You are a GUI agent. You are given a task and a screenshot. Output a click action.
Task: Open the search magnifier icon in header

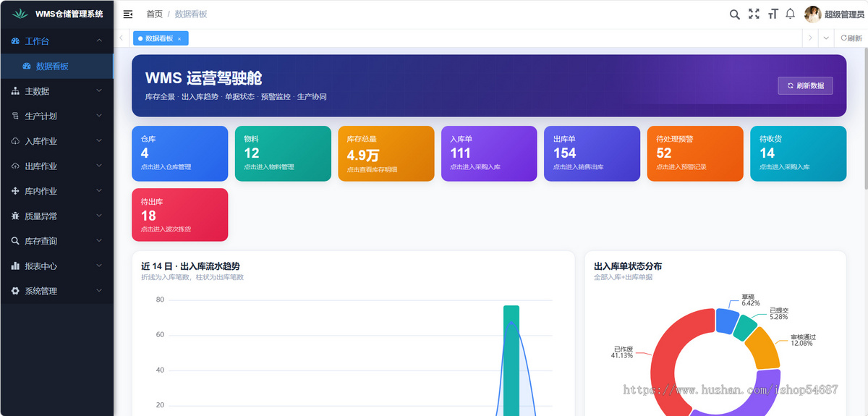[734, 14]
